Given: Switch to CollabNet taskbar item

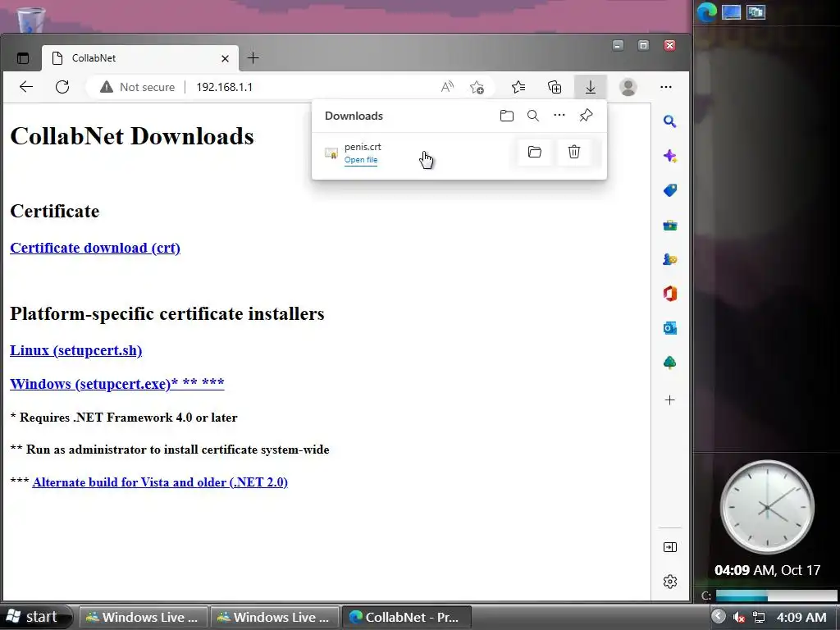Looking at the screenshot, I should [x=407, y=617].
